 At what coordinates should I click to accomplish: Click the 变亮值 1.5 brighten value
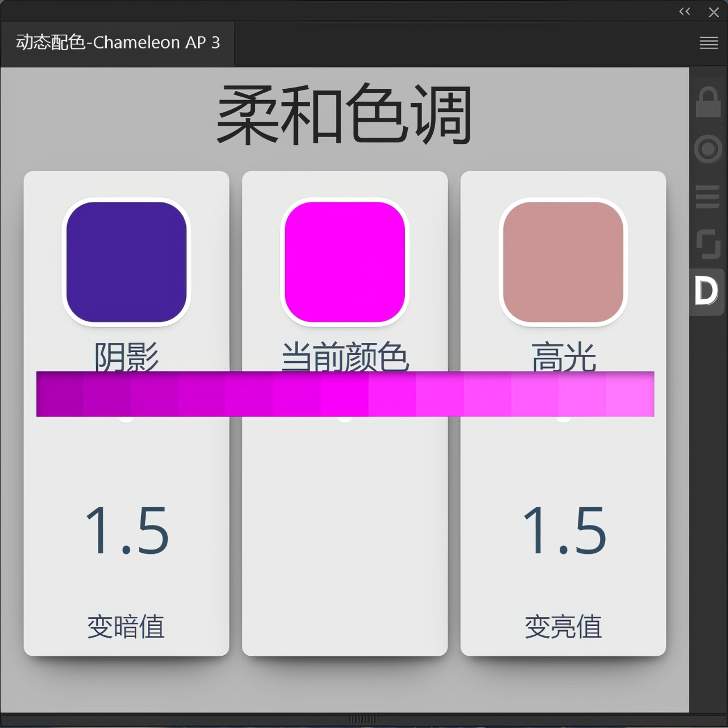tap(563, 531)
